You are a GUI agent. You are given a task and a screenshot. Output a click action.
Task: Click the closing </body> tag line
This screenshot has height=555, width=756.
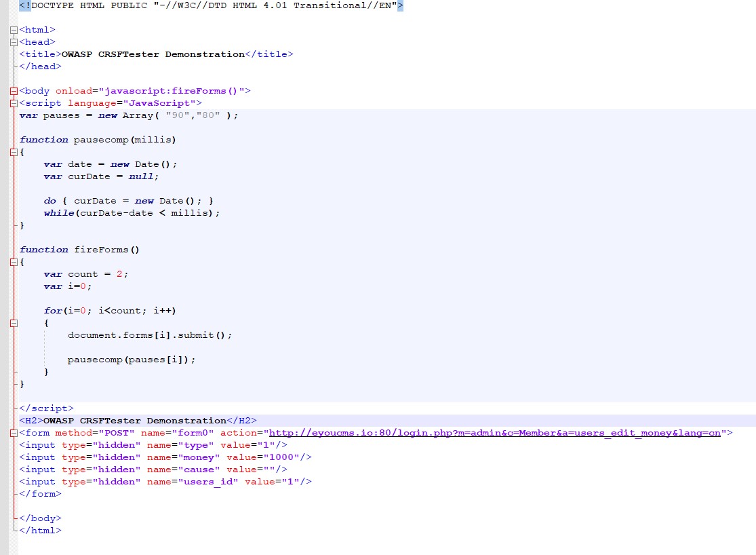(41, 518)
